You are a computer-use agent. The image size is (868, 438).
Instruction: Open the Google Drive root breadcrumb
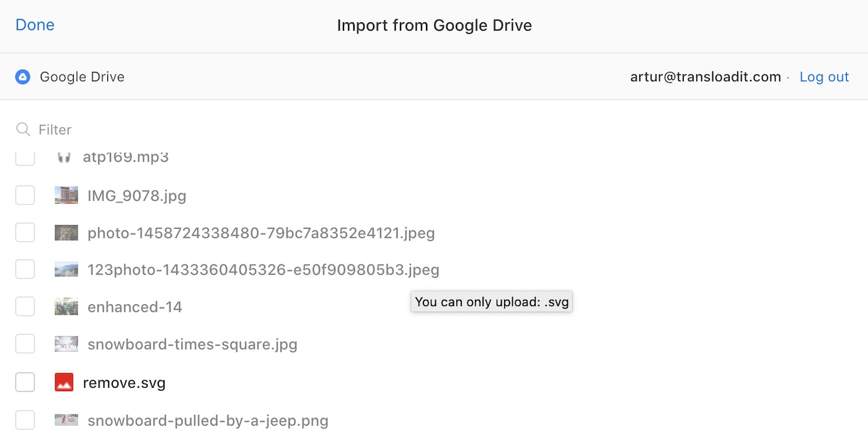click(82, 77)
